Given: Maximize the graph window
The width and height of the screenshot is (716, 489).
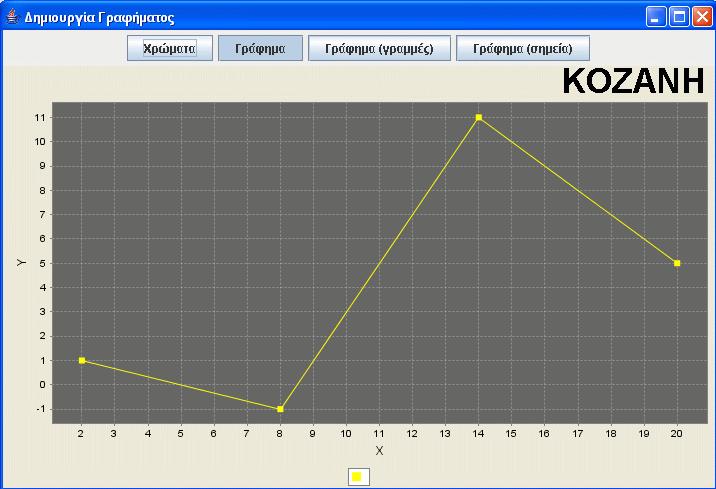Looking at the screenshot, I should (x=679, y=17).
